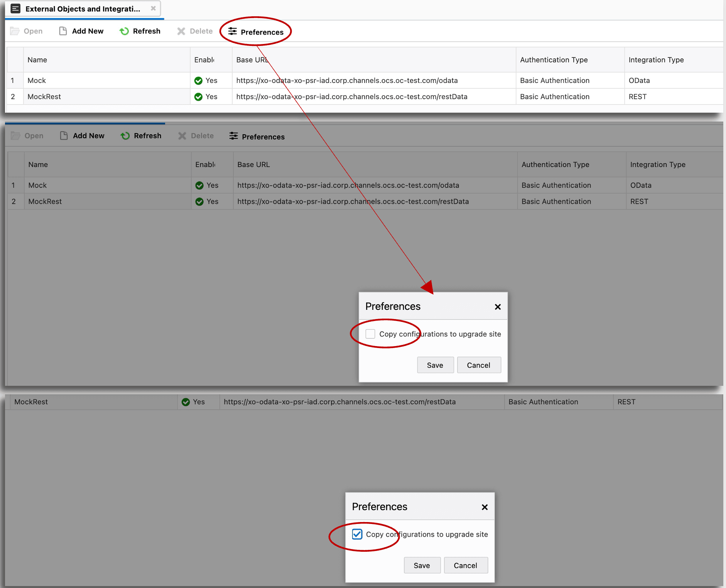
Task: Click REST integration type in top table
Action: tap(638, 96)
